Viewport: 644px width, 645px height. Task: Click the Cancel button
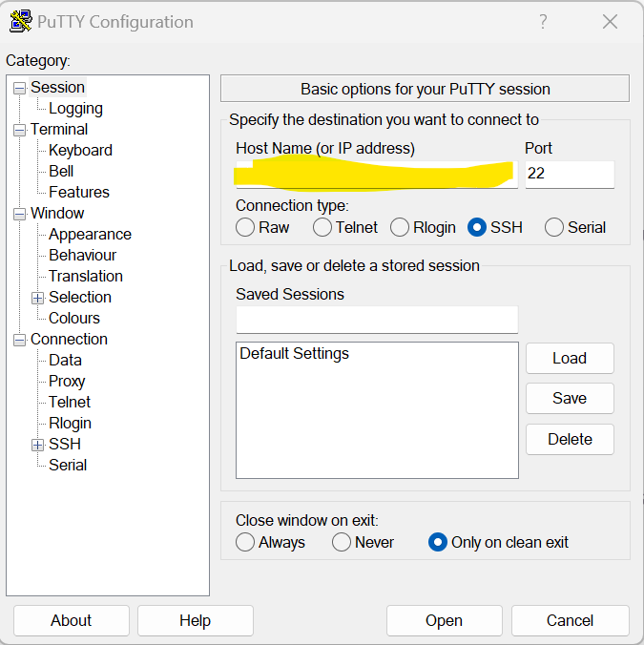570,620
